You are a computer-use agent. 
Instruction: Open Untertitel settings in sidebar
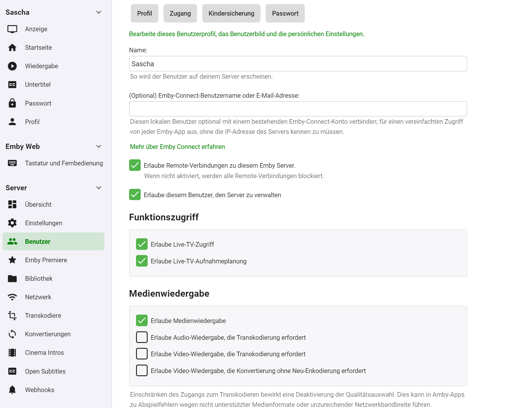pyautogui.click(x=54, y=85)
